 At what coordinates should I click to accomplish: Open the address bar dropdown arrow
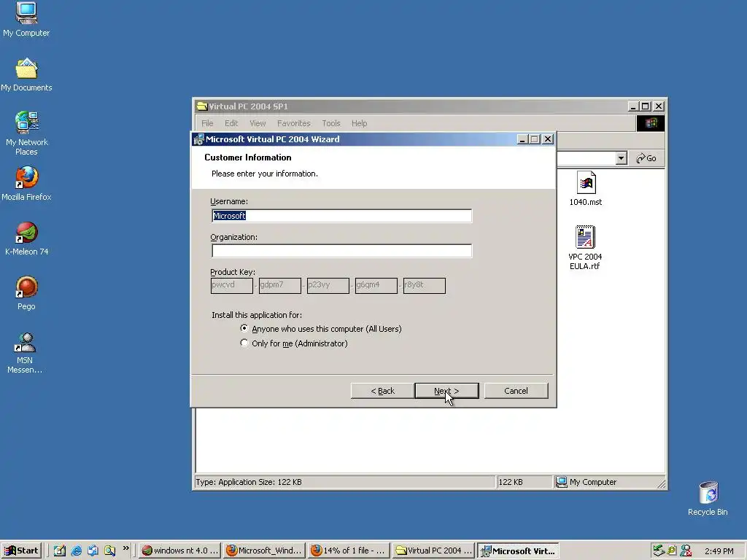[621, 158]
